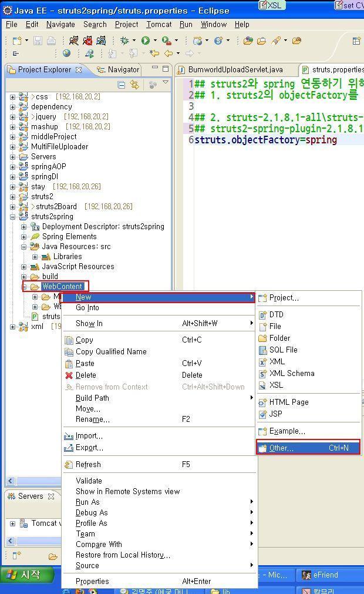Select Delete in the context menu
The width and height of the screenshot is (364, 594).
[159, 375]
